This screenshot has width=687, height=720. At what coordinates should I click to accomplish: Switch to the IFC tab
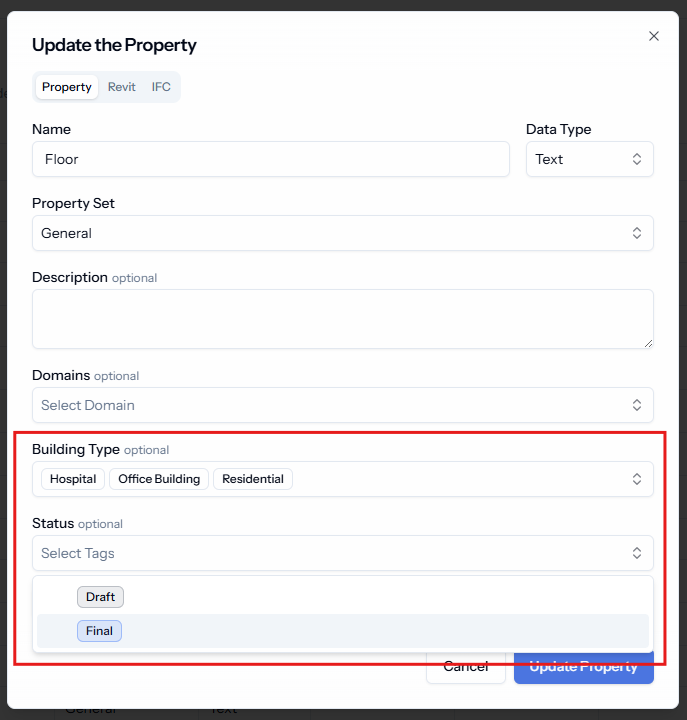click(161, 87)
